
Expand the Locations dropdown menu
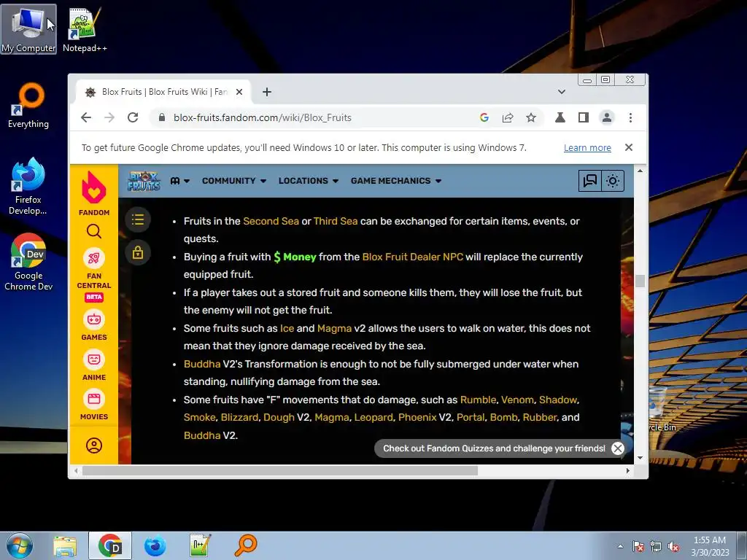[309, 181]
